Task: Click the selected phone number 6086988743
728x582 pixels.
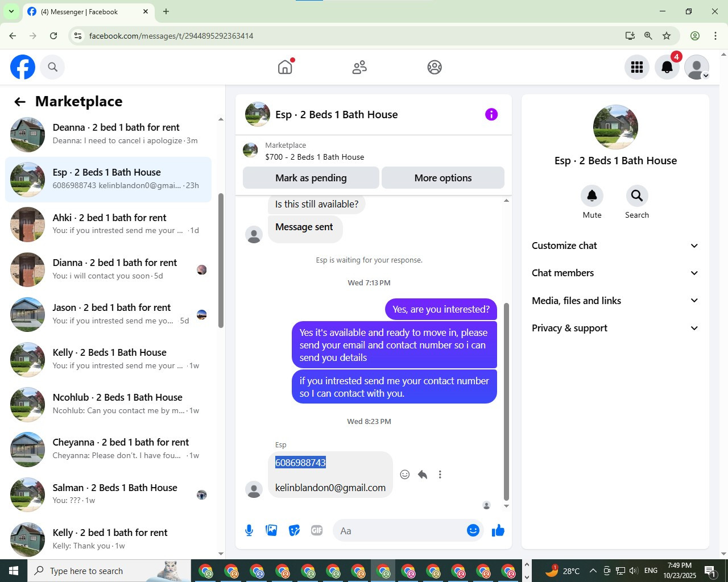Action: click(300, 463)
